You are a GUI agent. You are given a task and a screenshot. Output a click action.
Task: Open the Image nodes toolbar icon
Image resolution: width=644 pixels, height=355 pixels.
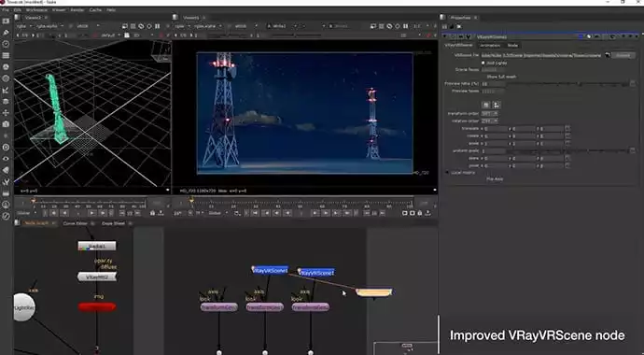click(x=6, y=21)
